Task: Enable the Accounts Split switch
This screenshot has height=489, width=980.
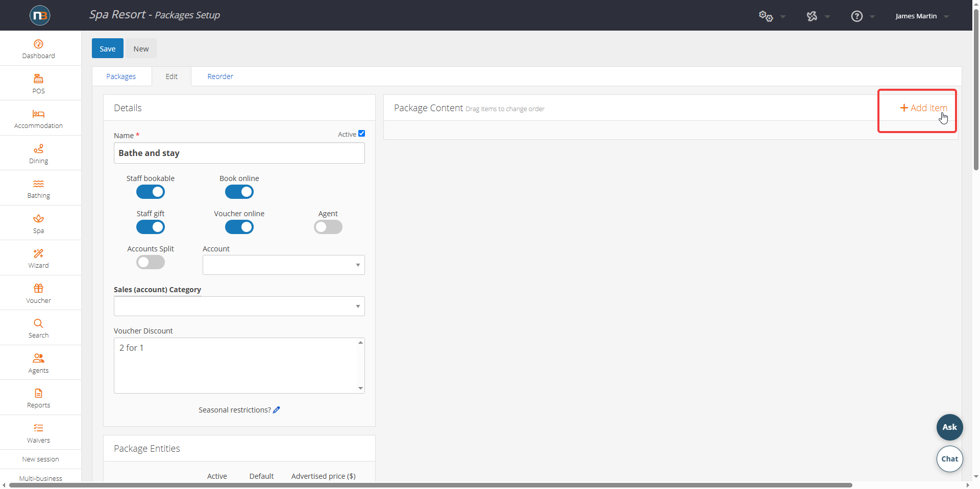Action: click(x=151, y=263)
